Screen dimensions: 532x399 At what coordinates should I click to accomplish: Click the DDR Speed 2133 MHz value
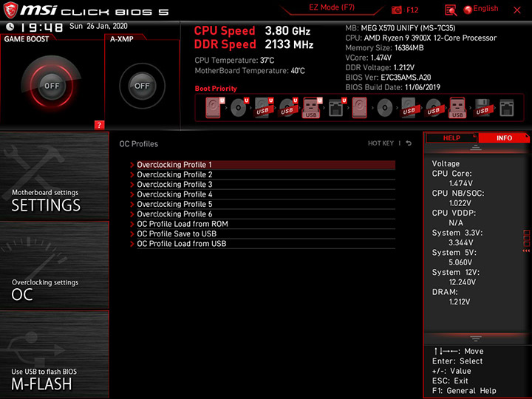[x=289, y=44]
